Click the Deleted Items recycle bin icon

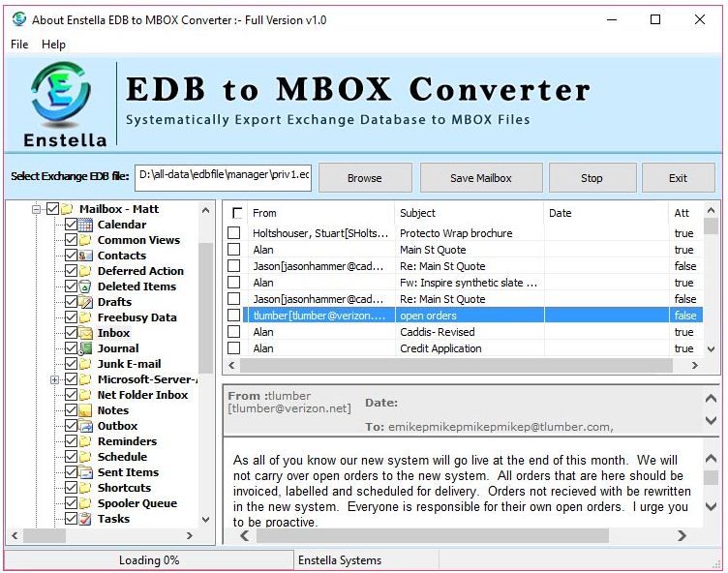[x=85, y=286]
